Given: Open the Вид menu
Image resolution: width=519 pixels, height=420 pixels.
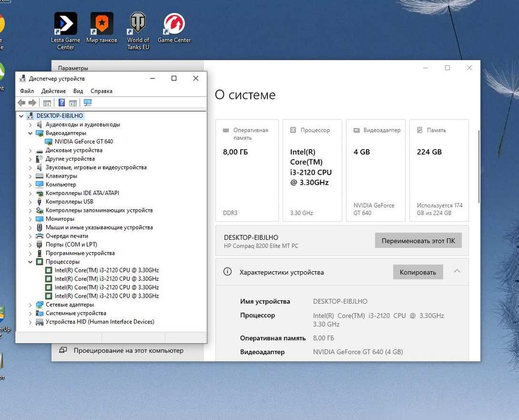Looking at the screenshot, I should (x=78, y=91).
